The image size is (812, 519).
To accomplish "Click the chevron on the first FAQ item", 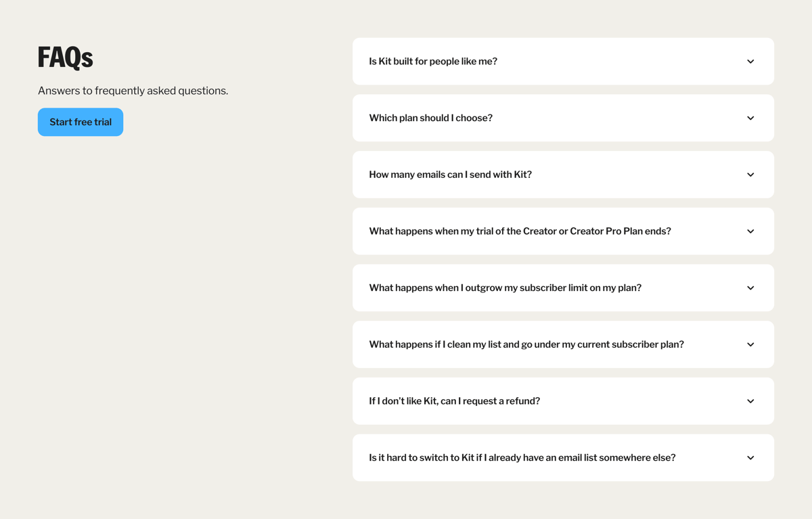I will (750, 61).
